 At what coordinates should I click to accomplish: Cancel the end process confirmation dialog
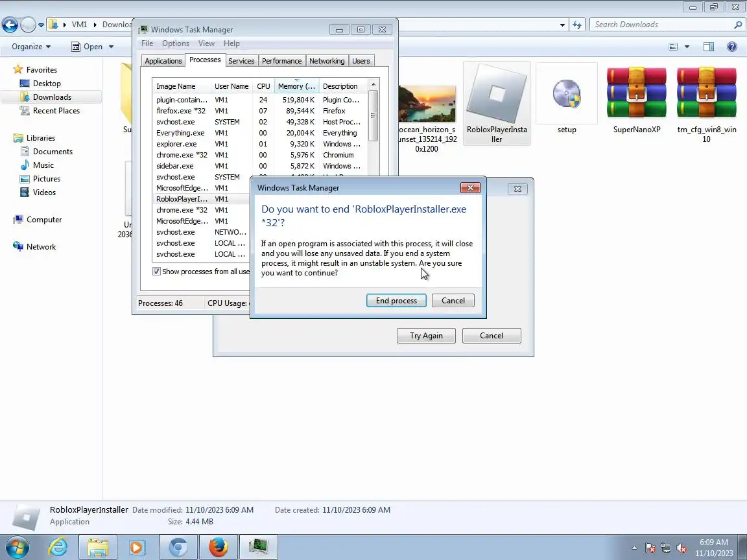coord(453,301)
